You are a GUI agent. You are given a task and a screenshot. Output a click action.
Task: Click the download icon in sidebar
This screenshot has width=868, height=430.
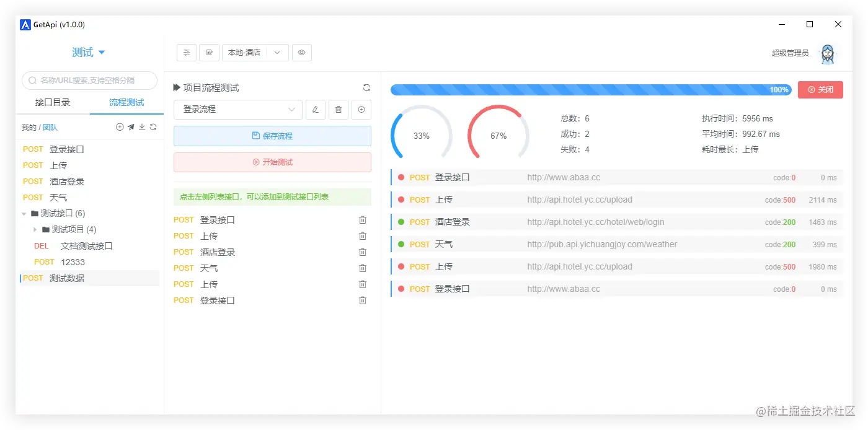click(x=142, y=127)
